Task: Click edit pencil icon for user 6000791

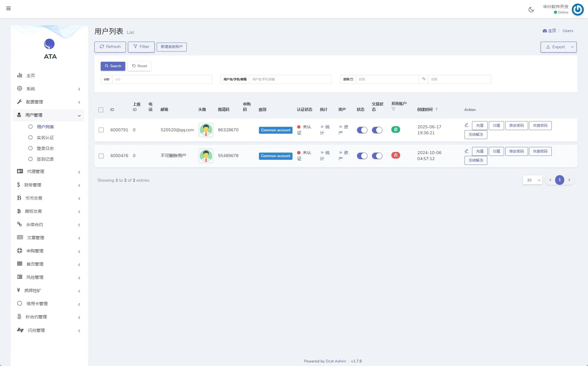Action: [466, 125]
